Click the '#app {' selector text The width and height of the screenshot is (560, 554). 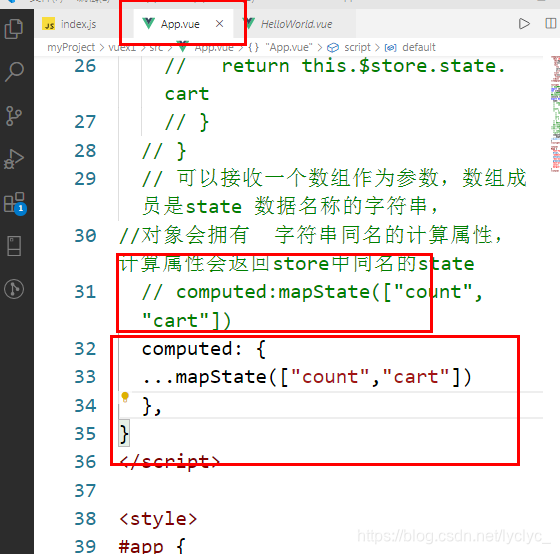(x=152, y=546)
